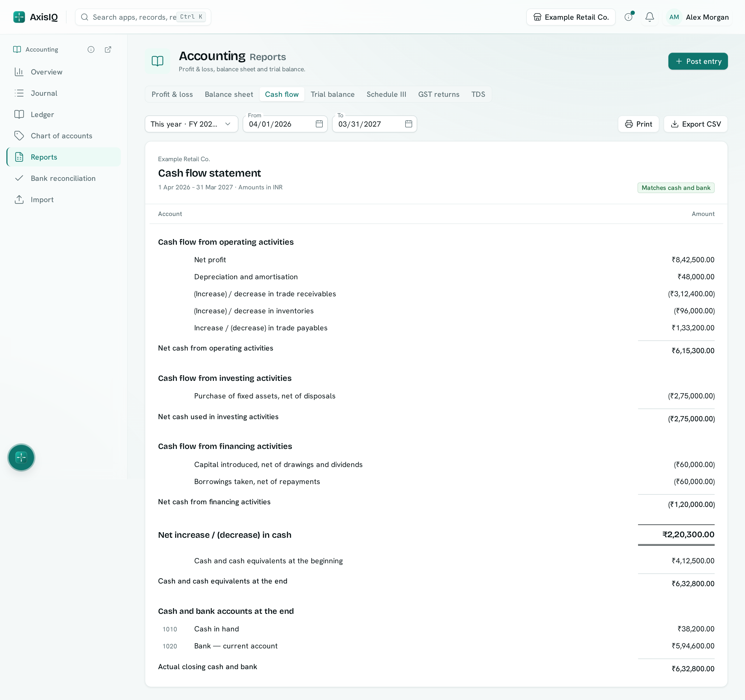Click the Export CSV button
Image resolution: width=745 pixels, height=700 pixels.
click(696, 124)
